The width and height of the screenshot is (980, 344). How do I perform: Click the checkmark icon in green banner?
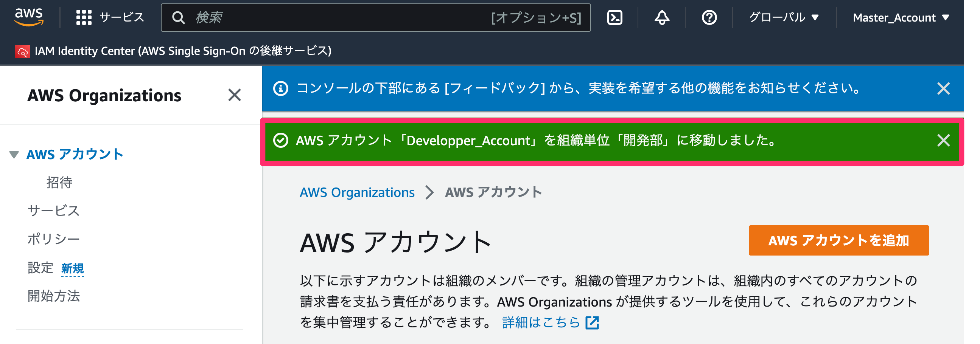281,140
